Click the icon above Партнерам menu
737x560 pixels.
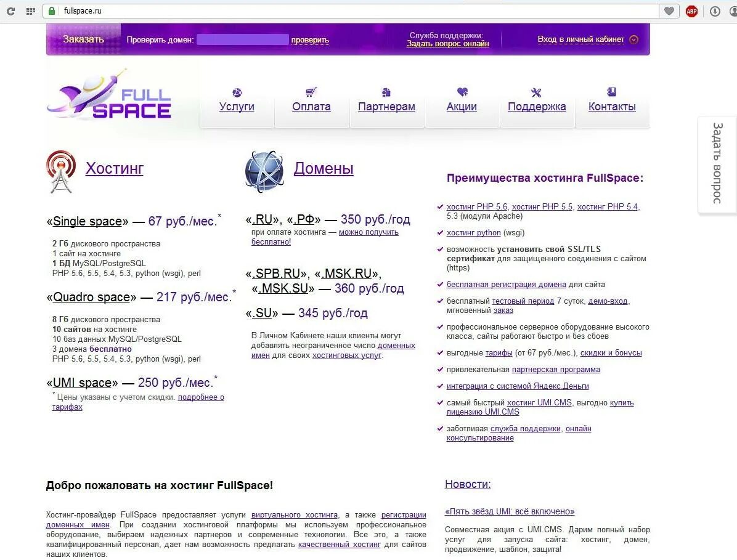[386, 92]
